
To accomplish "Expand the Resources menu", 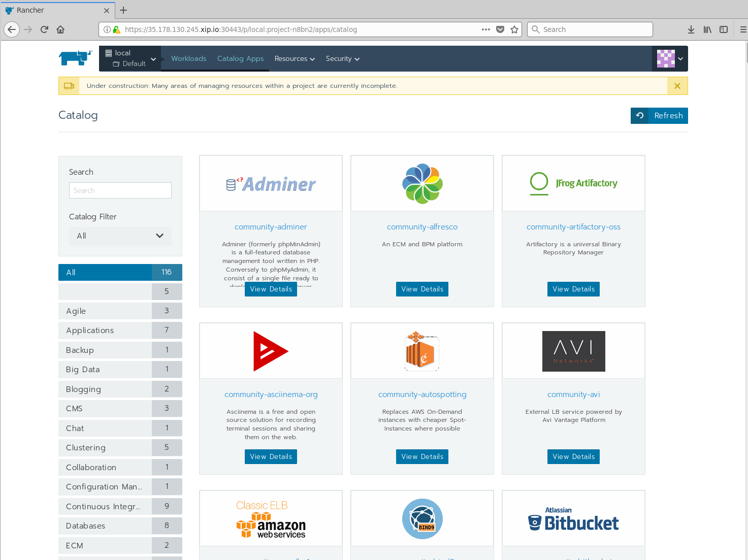I will pos(295,58).
